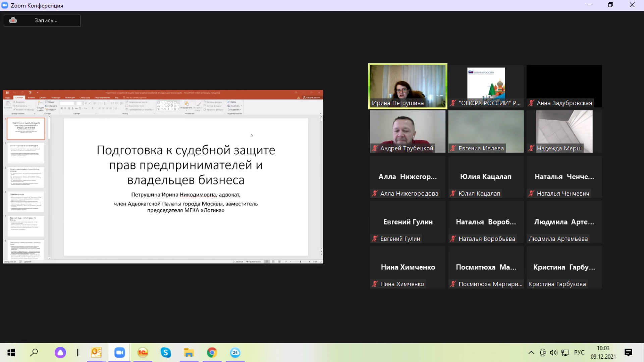Open the РУС language switcher
Image resolution: width=644 pixels, height=362 pixels.
[579, 353]
